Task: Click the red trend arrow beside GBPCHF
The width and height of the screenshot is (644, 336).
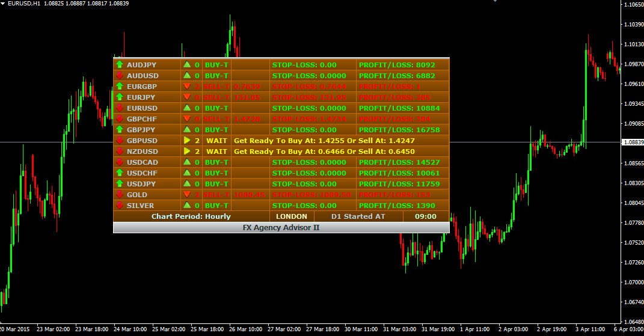Action: click(120, 118)
